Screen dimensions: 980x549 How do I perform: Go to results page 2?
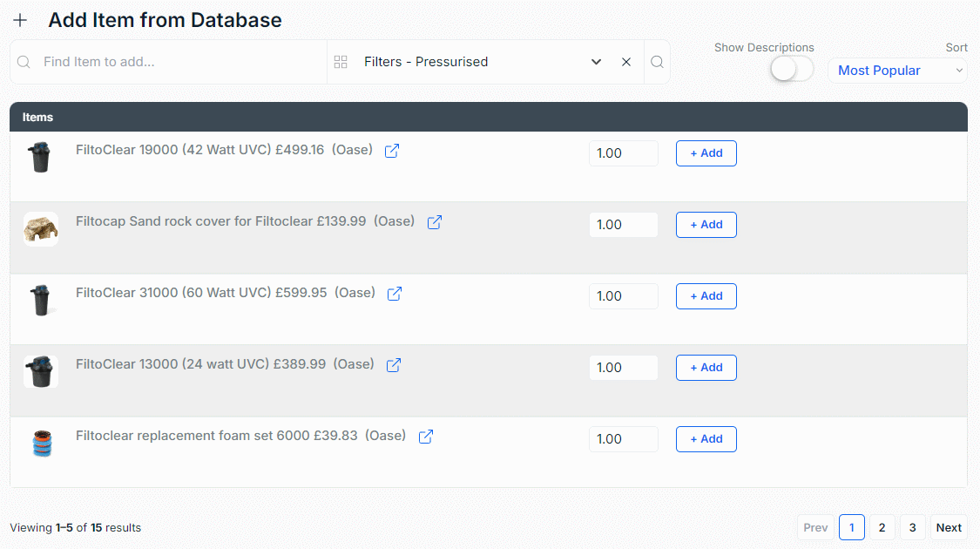click(x=882, y=528)
